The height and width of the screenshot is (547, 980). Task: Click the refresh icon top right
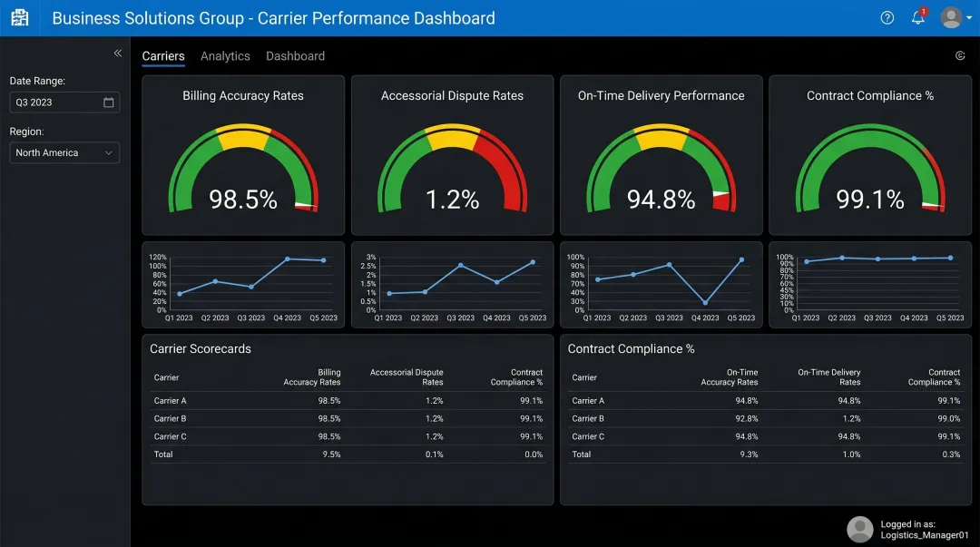[960, 55]
